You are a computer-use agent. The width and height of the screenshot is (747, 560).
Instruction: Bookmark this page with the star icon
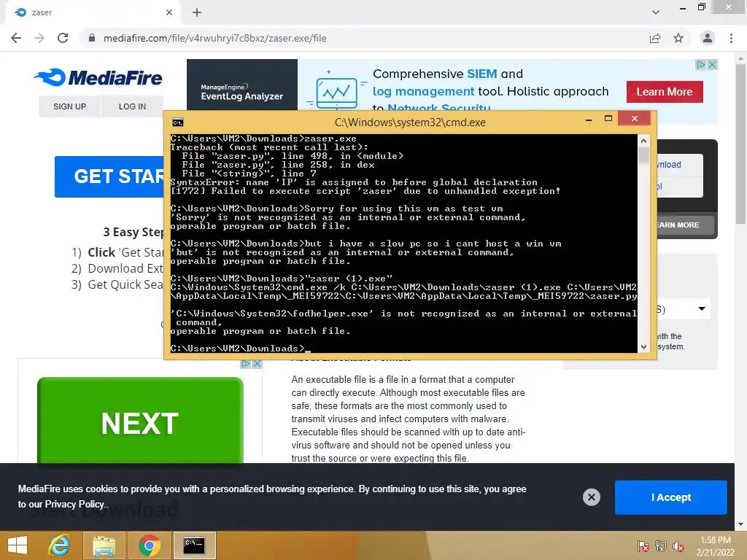[678, 38]
